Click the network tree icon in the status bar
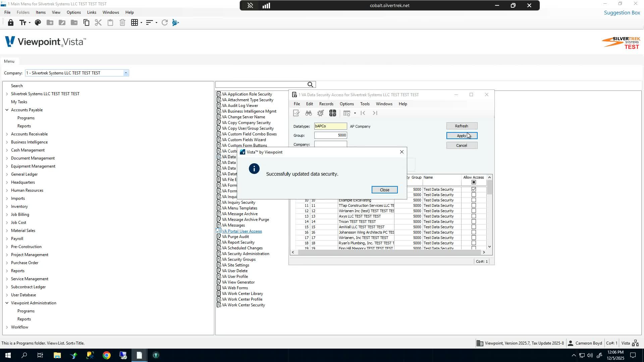Image resolution: width=644 pixels, height=362 pixels. [x=635, y=343]
